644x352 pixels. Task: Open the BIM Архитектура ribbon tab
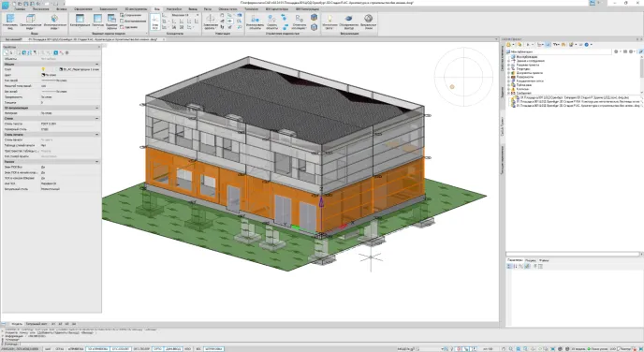click(277, 8)
